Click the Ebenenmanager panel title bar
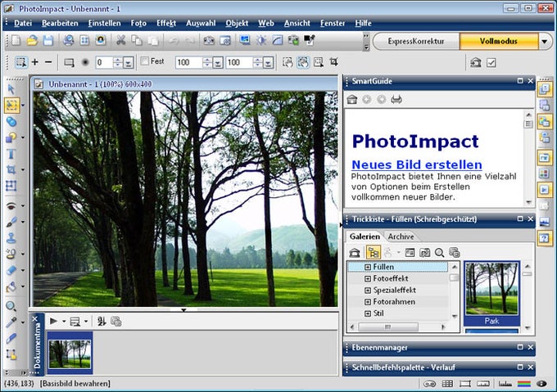The image size is (557, 392). [439, 348]
